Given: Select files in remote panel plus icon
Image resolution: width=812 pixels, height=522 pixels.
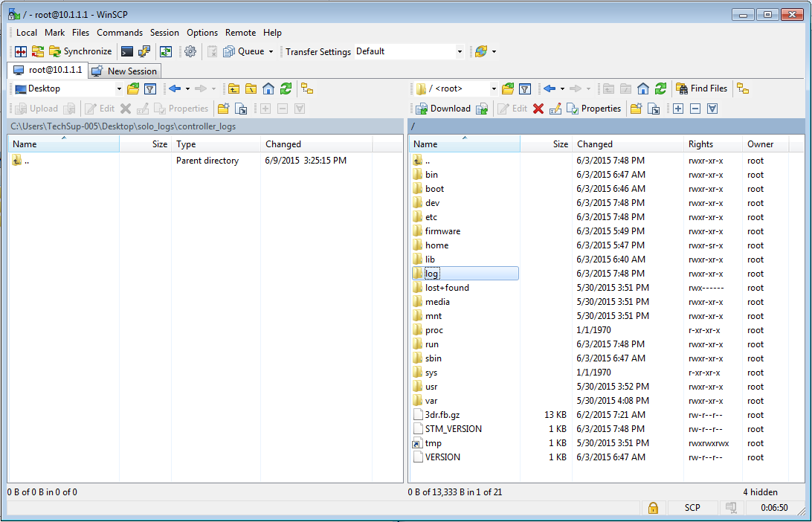Looking at the screenshot, I should click(x=678, y=109).
